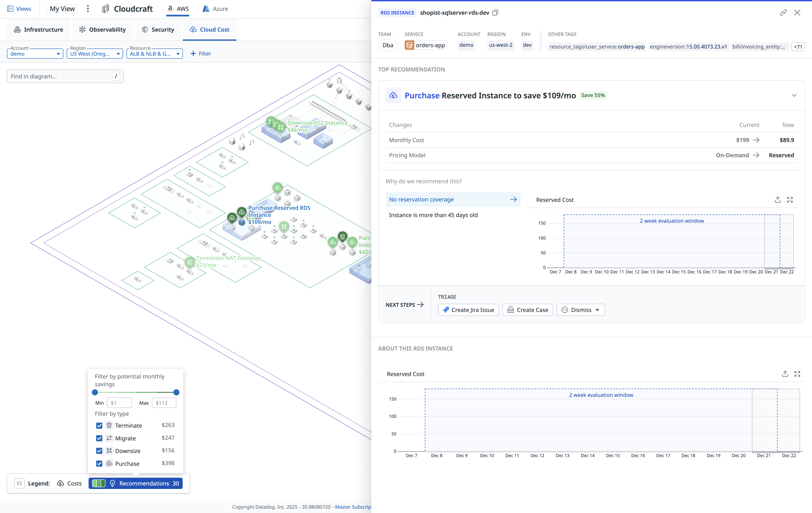Click the savings slider maximum handle
The image size is (812, 513).
[176, 392]
